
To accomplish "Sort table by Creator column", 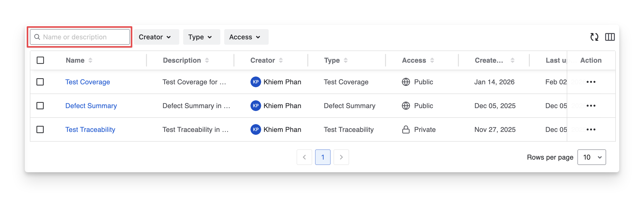I will point(281,60).
